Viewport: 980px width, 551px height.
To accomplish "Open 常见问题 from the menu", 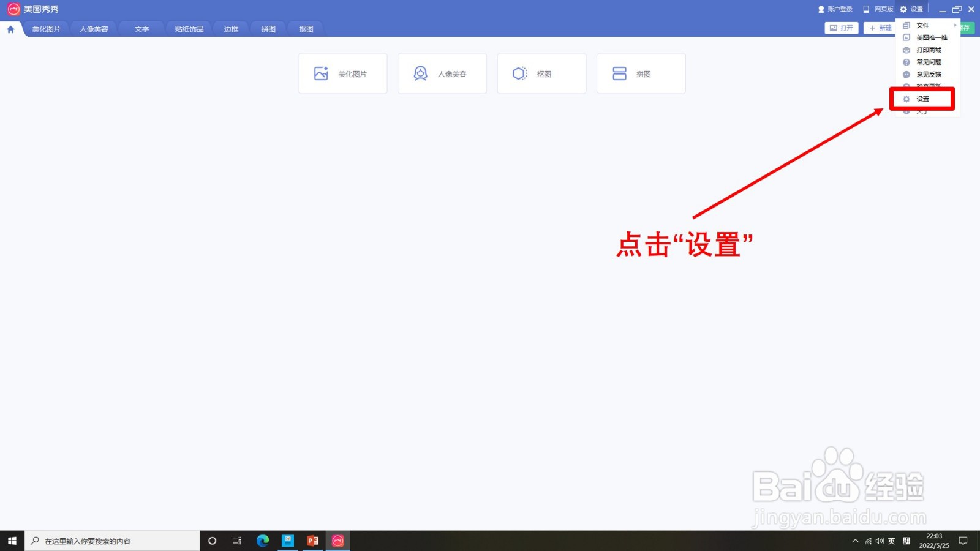I will pyautogui.click(x=927, y=62).
